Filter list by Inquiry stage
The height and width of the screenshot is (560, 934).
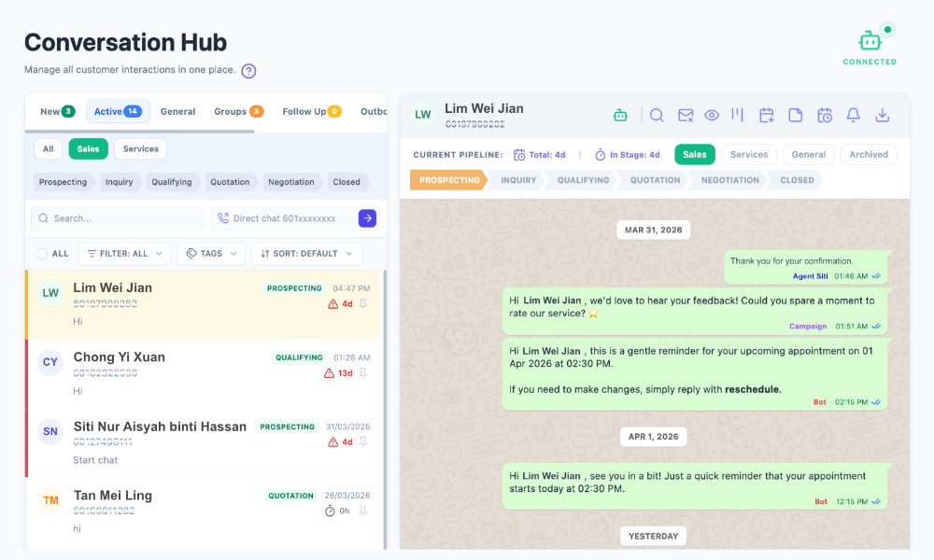pos(120,182)
